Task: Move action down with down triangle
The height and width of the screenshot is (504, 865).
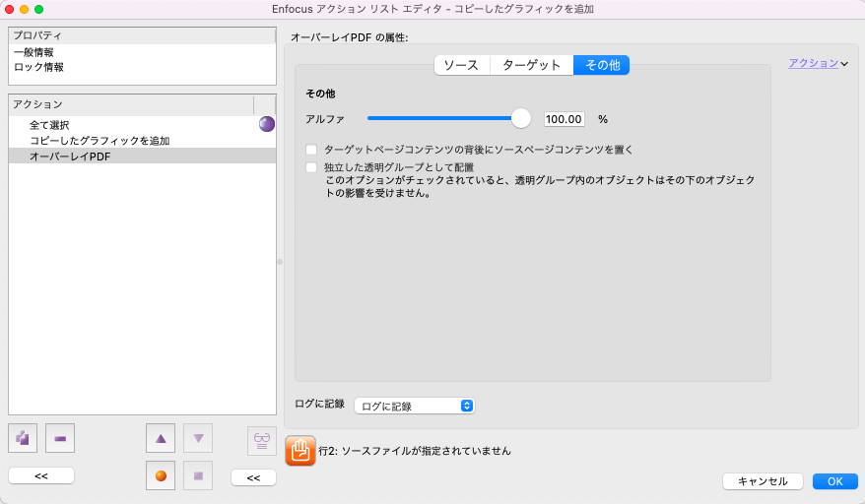Action: pos(198,438)
